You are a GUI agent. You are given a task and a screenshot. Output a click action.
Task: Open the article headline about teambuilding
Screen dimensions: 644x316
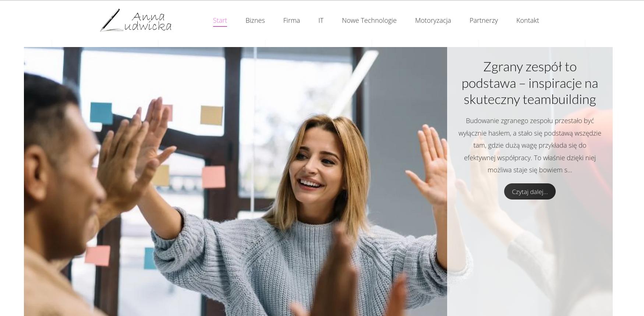530,83
